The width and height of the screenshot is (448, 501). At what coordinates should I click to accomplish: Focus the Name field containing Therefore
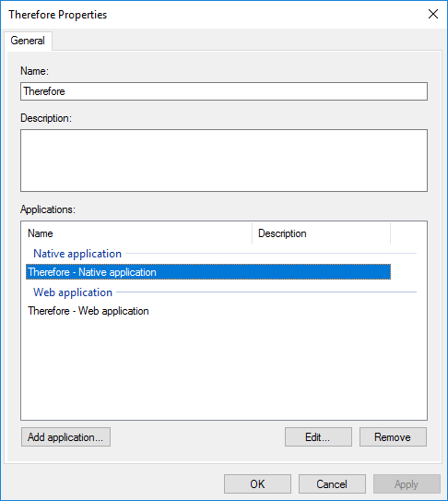tap(224, 91)
